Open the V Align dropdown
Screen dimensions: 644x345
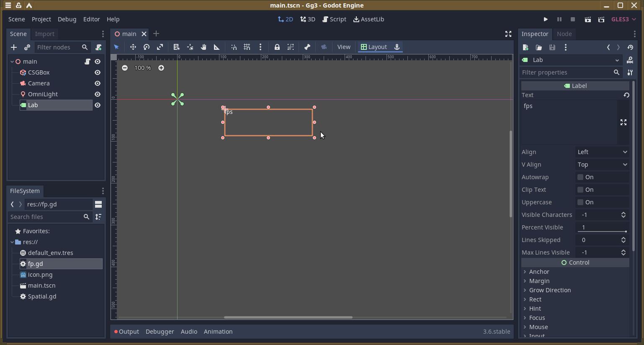pos(602,165)
